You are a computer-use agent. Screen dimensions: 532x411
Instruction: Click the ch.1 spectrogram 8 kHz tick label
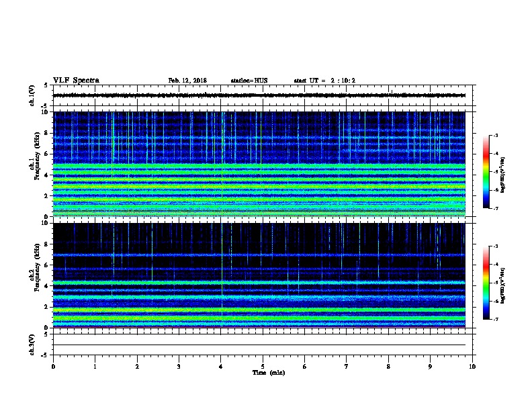46,133
